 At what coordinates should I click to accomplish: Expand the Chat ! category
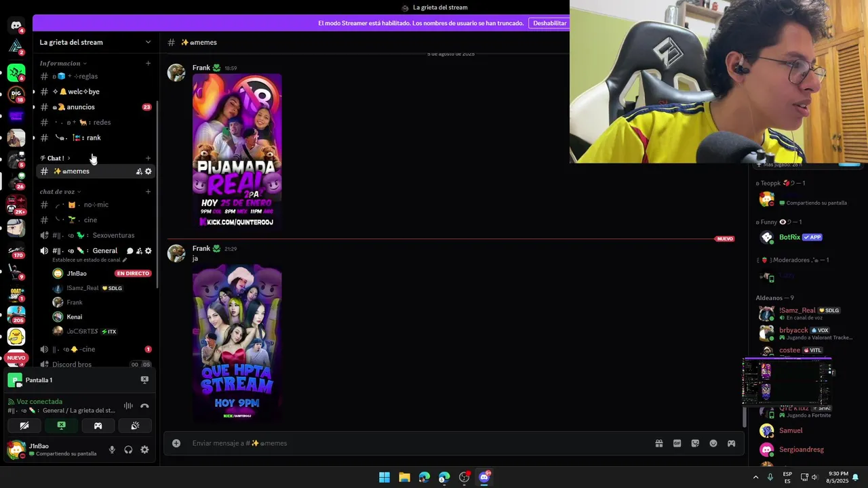[x=55, y=158]
